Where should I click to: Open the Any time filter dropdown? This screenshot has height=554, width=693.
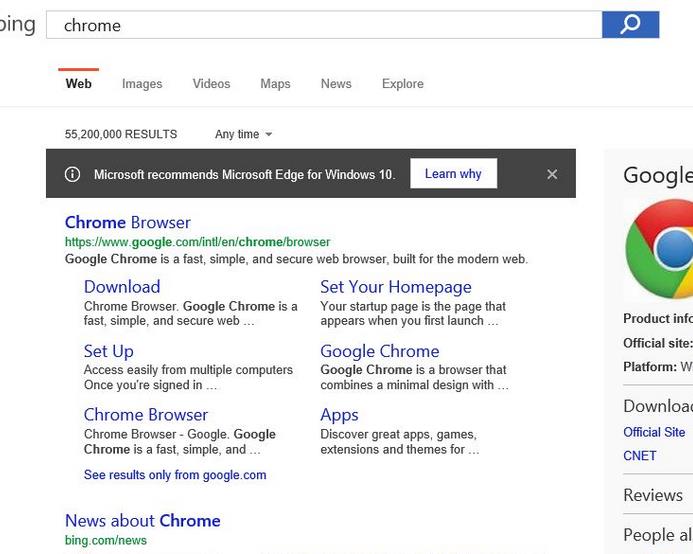[244, 134]
